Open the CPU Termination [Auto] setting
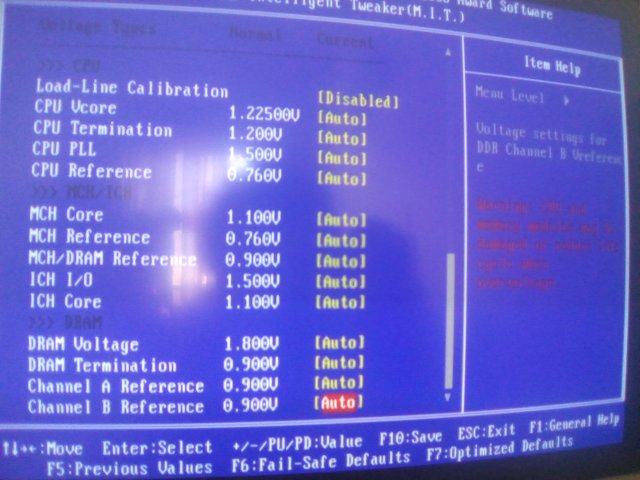640x480 pixels. coord(342,139)
